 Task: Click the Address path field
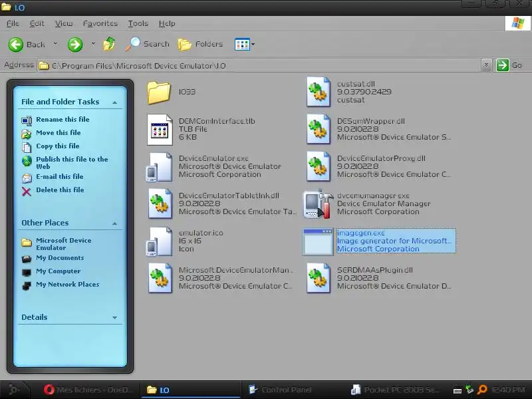[x=259, y=65]
